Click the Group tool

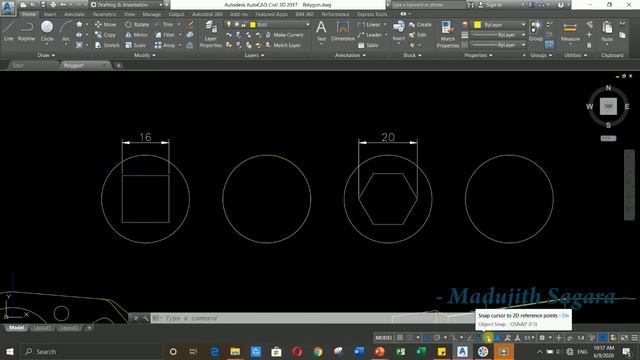536,31
